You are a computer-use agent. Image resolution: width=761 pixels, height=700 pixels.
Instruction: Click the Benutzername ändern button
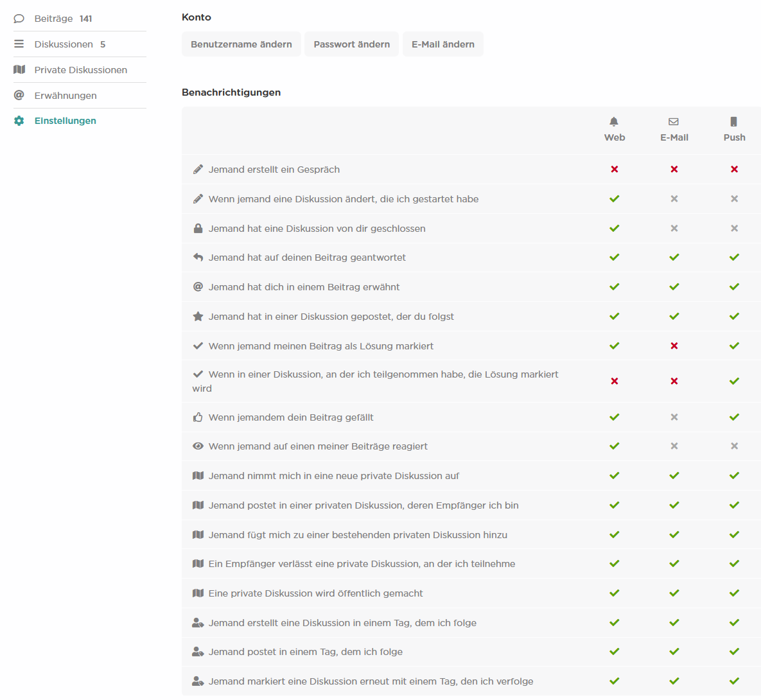(241, 44)
